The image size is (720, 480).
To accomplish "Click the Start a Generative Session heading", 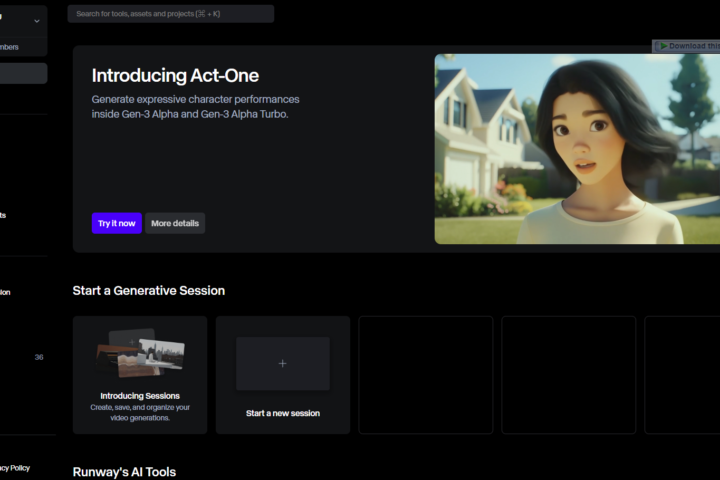I will click(x=149, y=291).
